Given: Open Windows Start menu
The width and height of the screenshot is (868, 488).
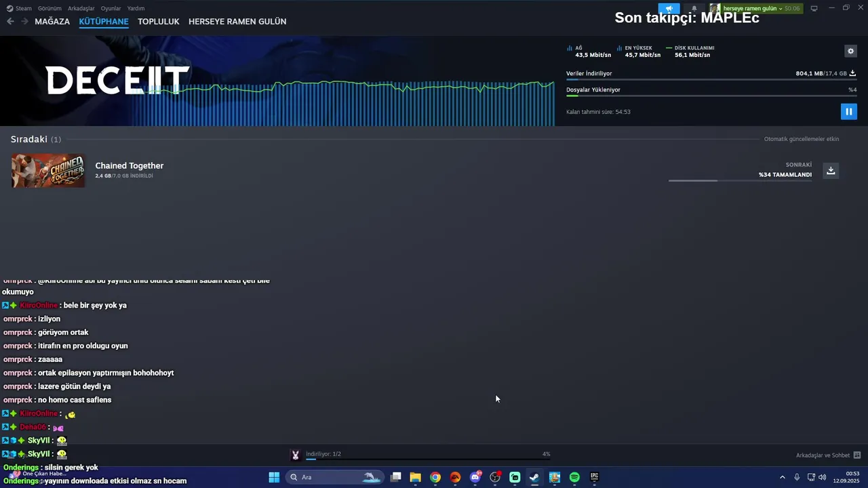Looking at the screenshot, I should coord(274,477).
